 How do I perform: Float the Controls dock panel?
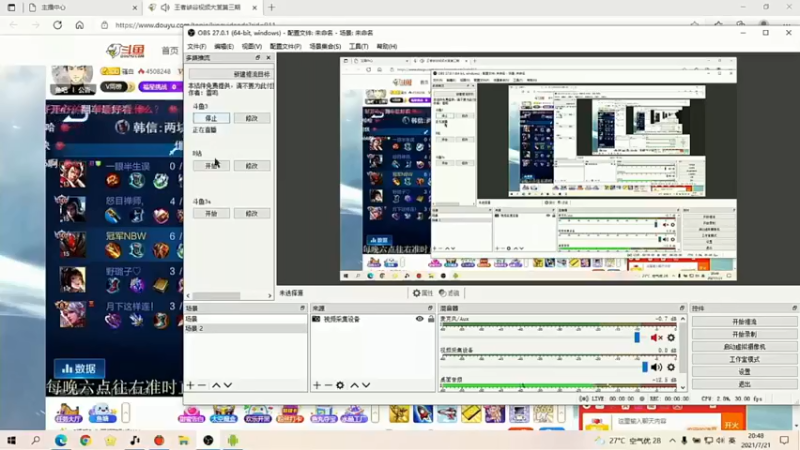click(794, 308)
